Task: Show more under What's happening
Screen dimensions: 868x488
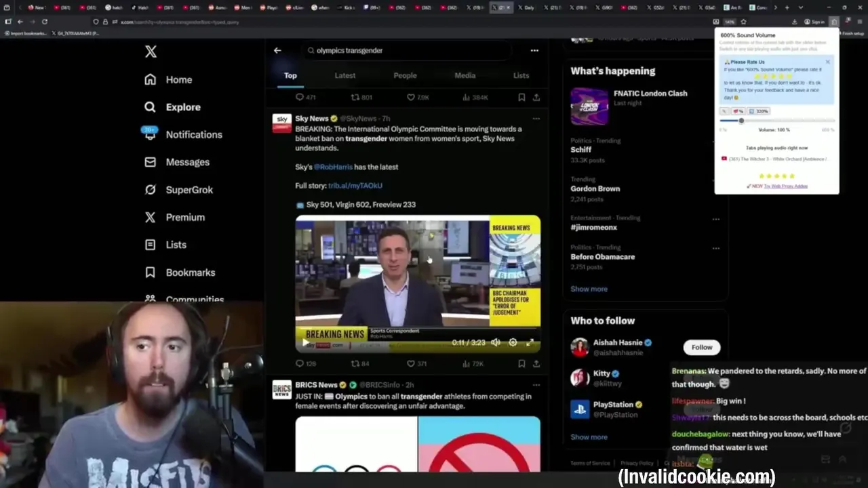Action: click(589, 289)
